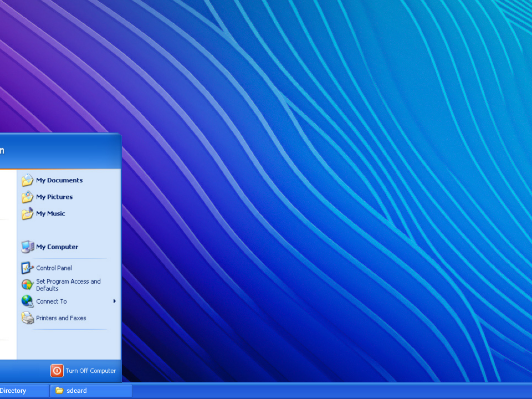Viewport: 532px width, 399px height.
Task: Click the sdcard folder icon in taskbar
Action: (60, 391)
